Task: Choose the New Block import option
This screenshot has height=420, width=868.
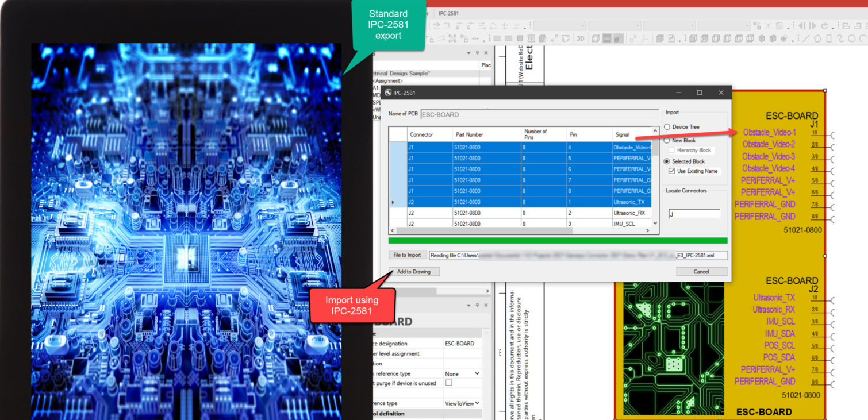Action: (667, 141)
